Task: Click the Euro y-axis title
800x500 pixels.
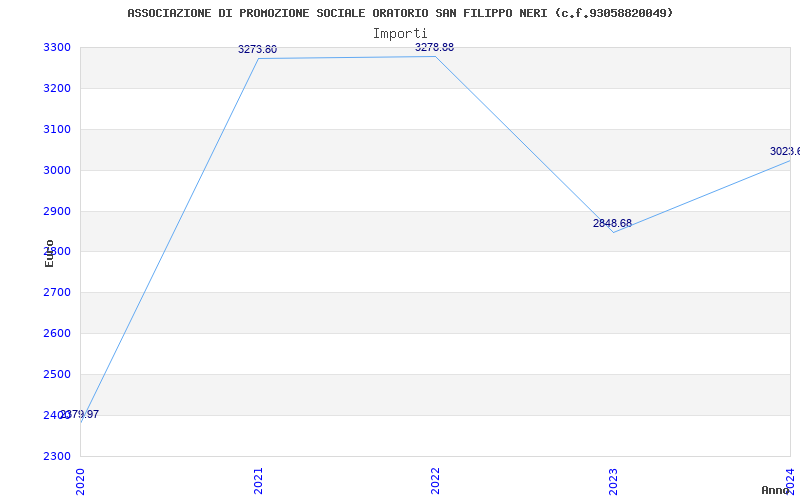Action: 49,253
